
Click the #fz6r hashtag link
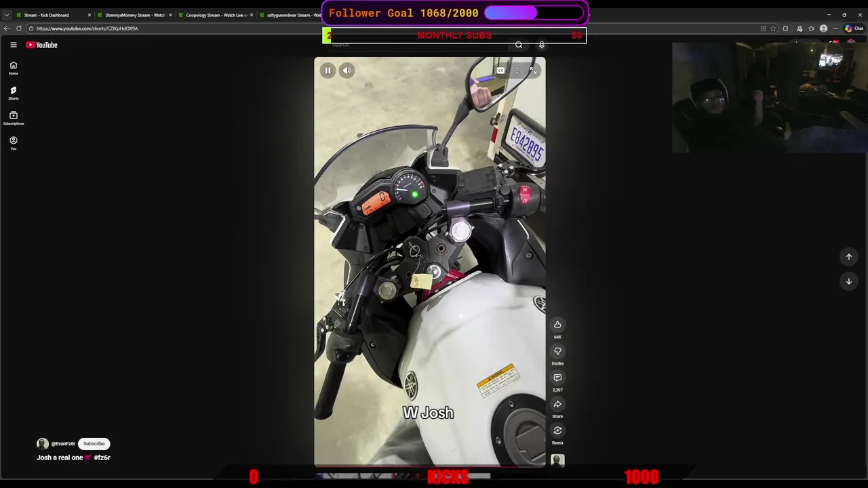pyautogui.click(x=102, y=457)
